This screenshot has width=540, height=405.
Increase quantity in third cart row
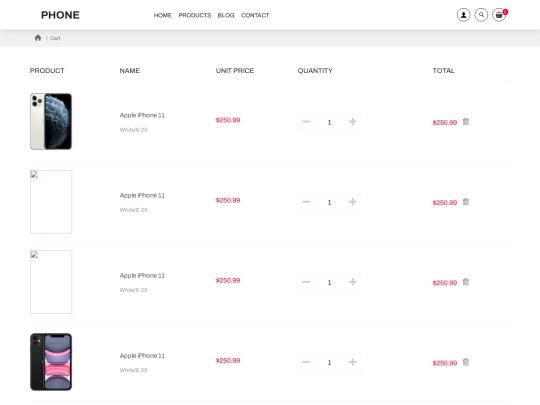click(352, 282)
